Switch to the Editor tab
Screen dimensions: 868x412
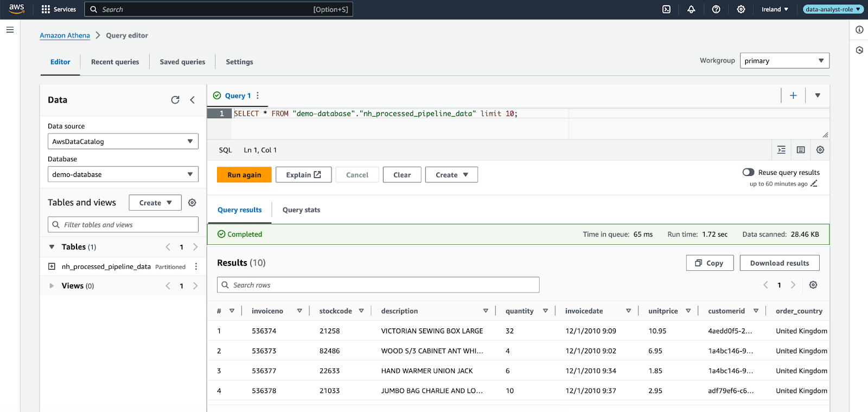click(x=60, y=62)
